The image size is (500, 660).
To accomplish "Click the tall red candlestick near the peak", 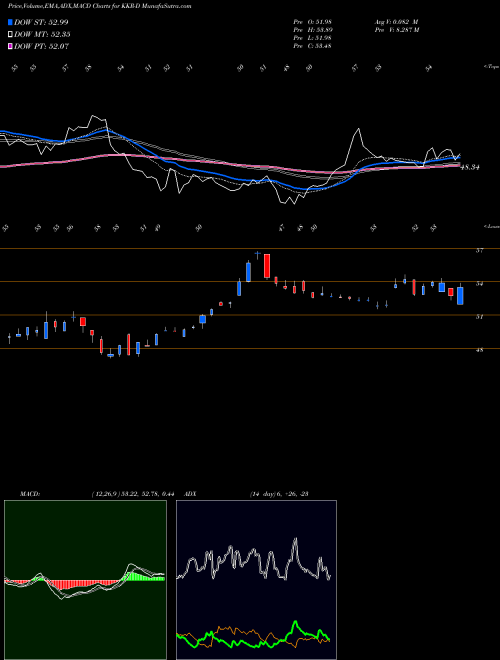I will coord(267,266).
